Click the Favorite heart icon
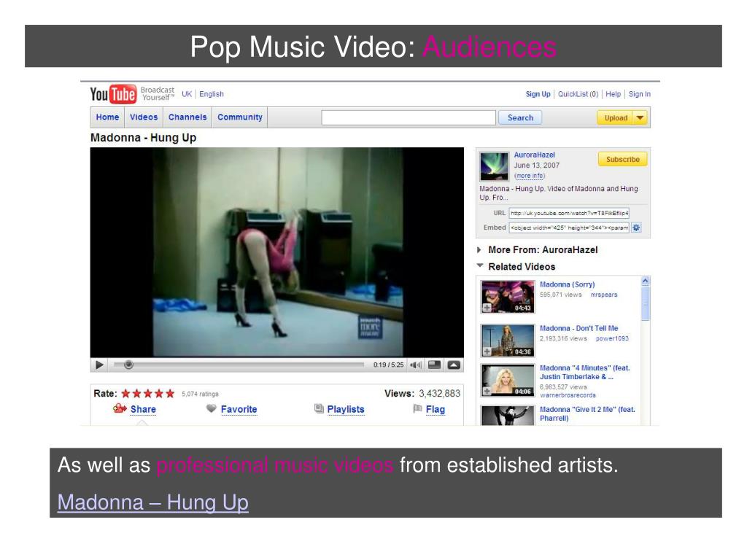Image resolution: width=747 pixels, height=560 pixels. tap(212, 408)
